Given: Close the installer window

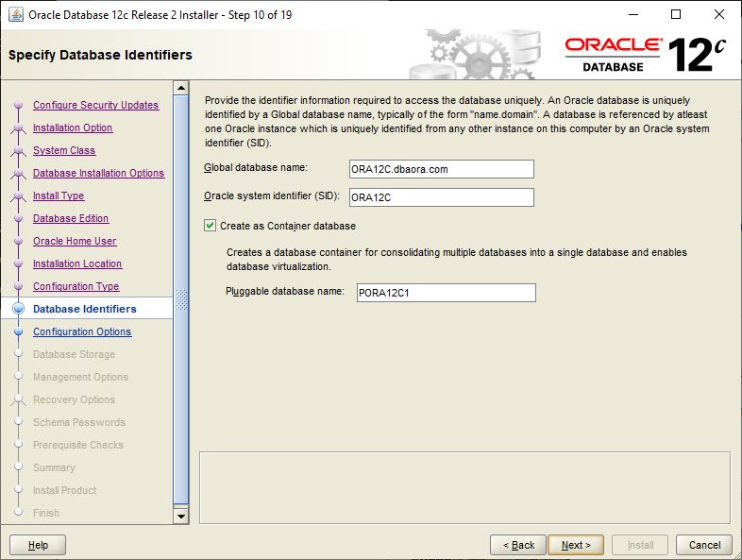Looking at the screenshot, I should click(x=719, y=15).
